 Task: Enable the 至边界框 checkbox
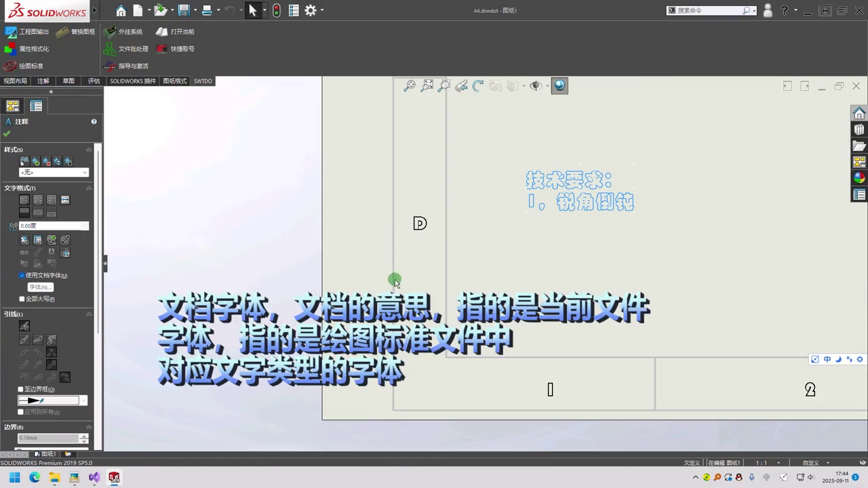coord(21,389)
